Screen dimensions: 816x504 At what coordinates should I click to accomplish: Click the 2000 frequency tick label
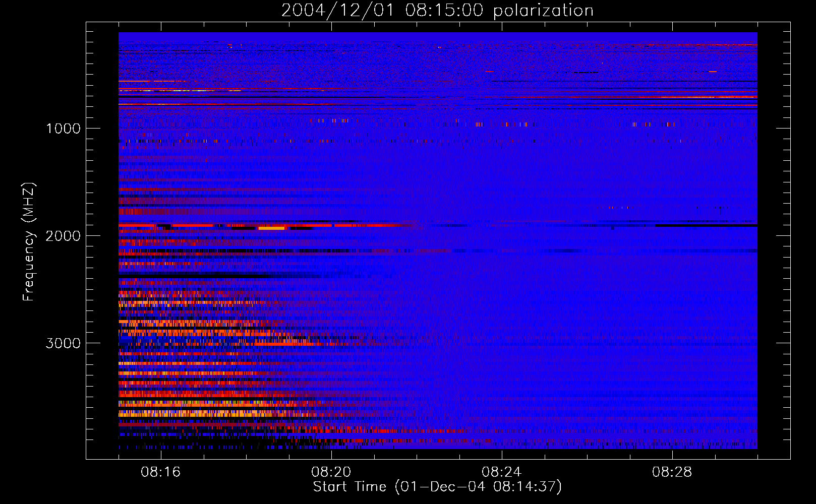63,236
